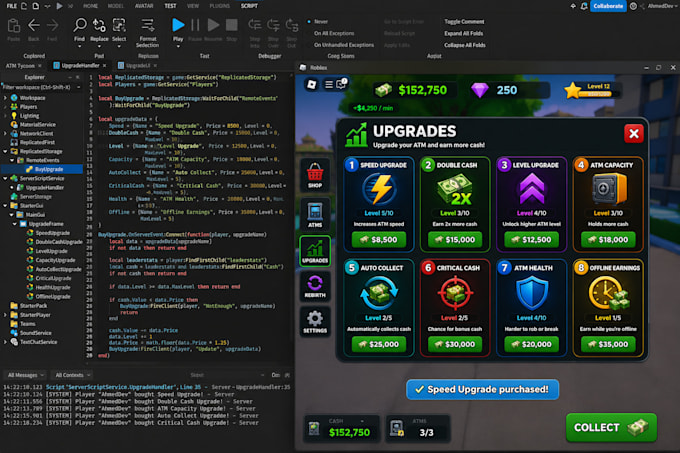680x453 pixels.
Task: Click the Filter workspace search field
Action: pyautogui.click(x=41, y=87)
